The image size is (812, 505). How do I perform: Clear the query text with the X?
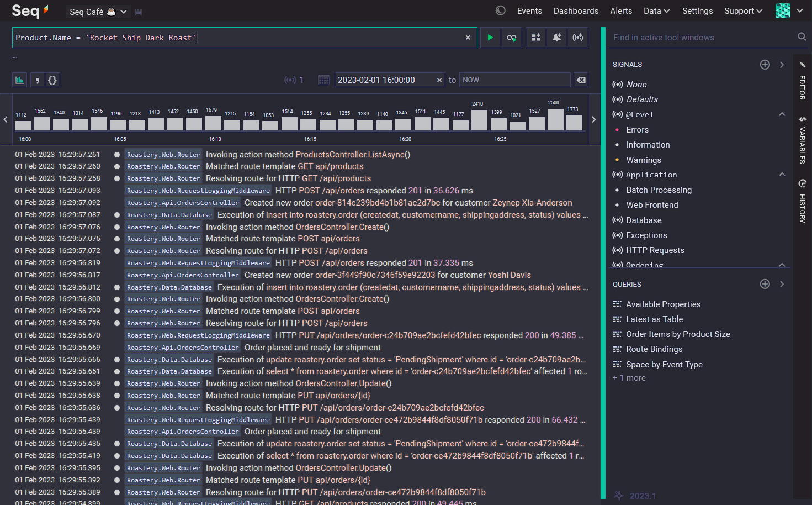click(468, 38)
